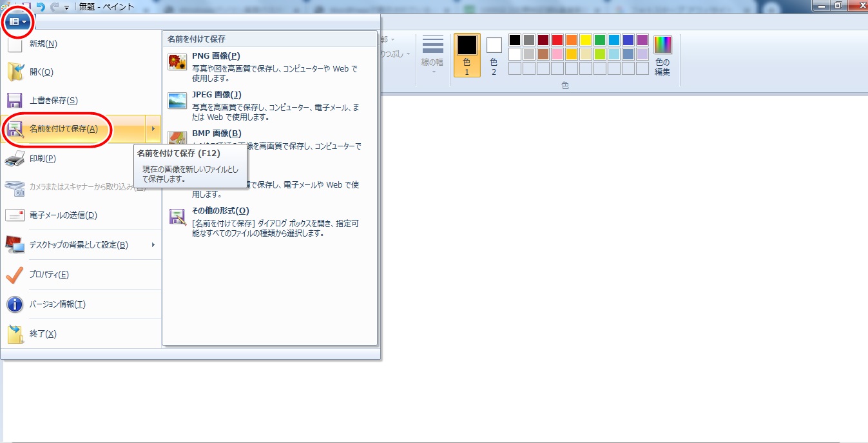This screenshot has width=868, height=443.
Task: Choose PNG 画像 save format
Action: (x=216, y=56)
